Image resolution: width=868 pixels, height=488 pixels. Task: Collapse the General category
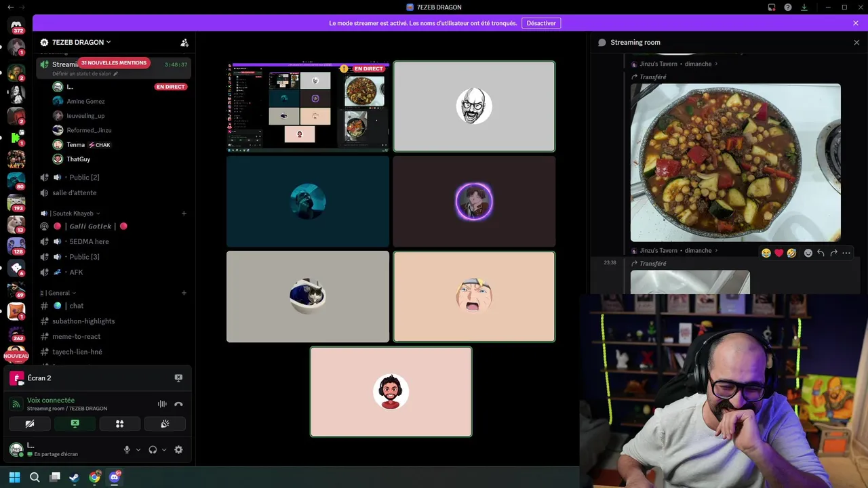[58, 293]
